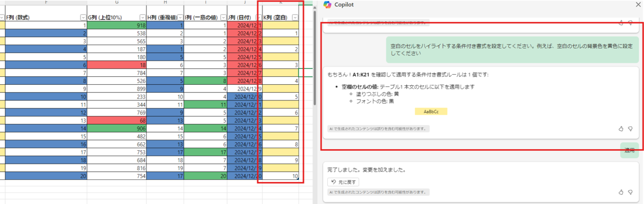Dislike the 完了しました response
Screen dimensions: 644x204
click(x=631, y=192)
